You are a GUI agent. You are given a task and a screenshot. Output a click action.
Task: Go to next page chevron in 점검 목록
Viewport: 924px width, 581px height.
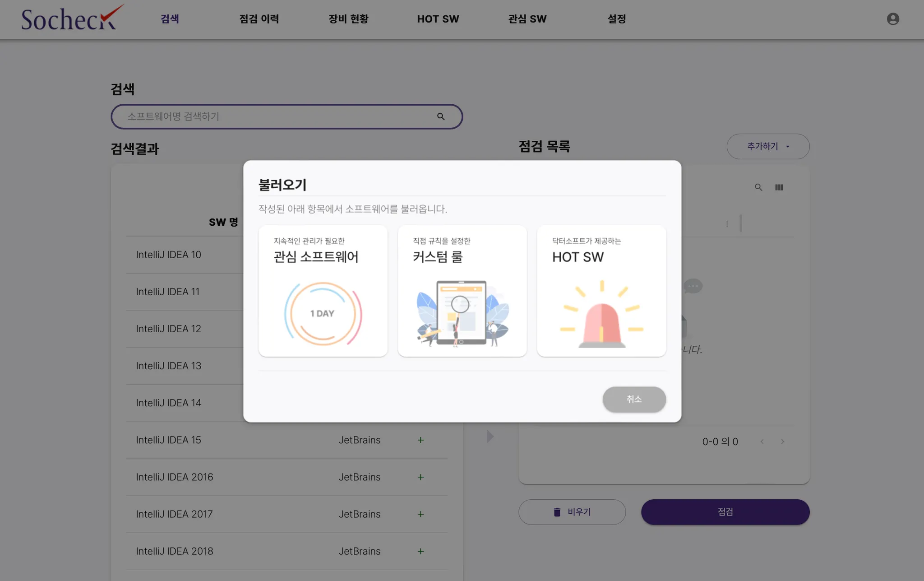point(783,442)
